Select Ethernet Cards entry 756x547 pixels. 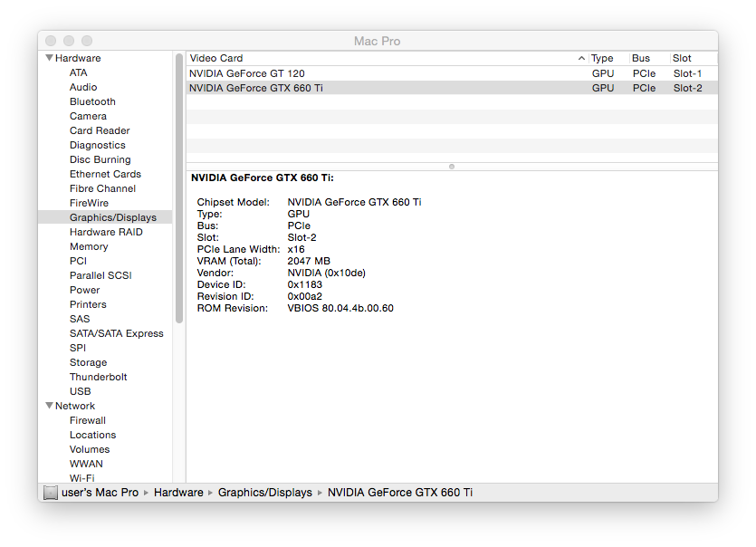(x=105, y=174)
